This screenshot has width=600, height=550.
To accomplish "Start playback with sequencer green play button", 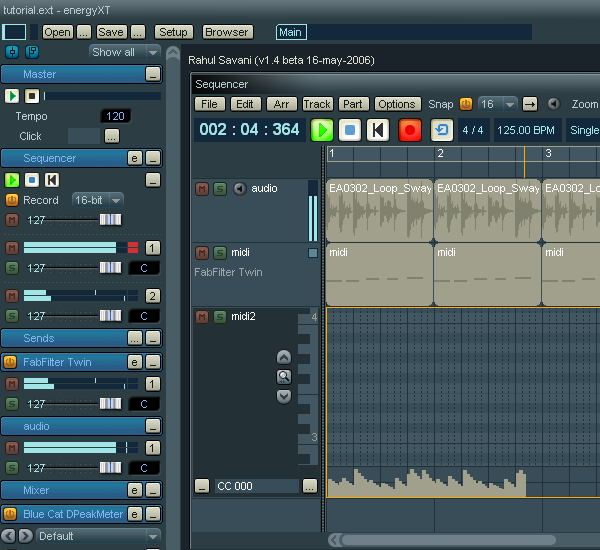I will [x=321, y=130].
